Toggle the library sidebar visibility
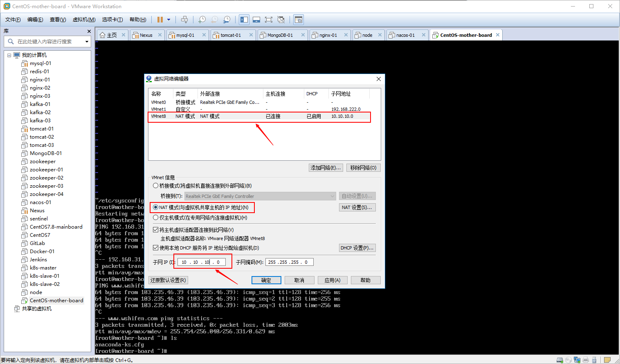The width and height of the screenshot is (620, 364). tap(244, 20)
